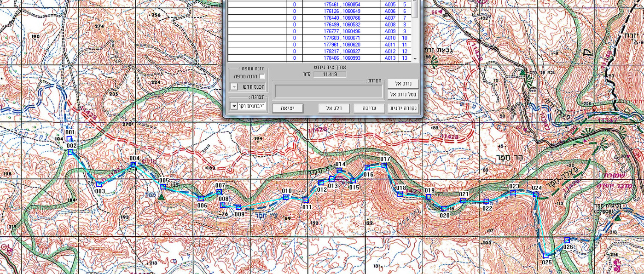This screenshot has height=274, width=644.
Task: Select table cell A012
Action: (x=390, y=51)
